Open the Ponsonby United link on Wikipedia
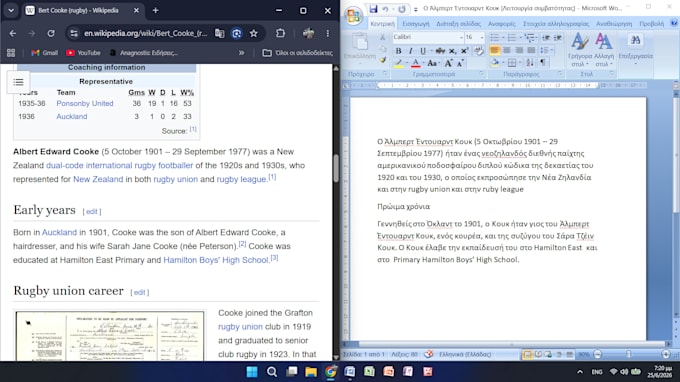Image resolution: width=680 pixels, height=382 pixels. click(85, 103)
